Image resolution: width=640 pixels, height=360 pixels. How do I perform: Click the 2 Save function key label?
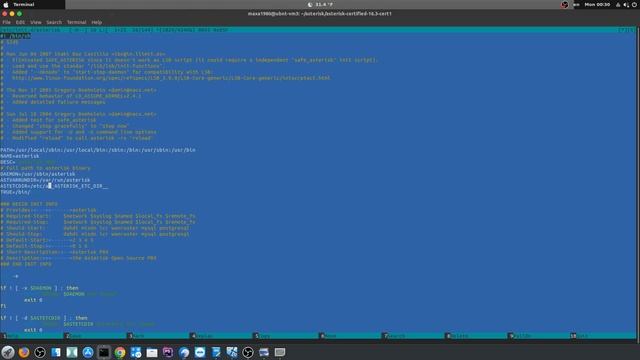[x=74, y=336]
